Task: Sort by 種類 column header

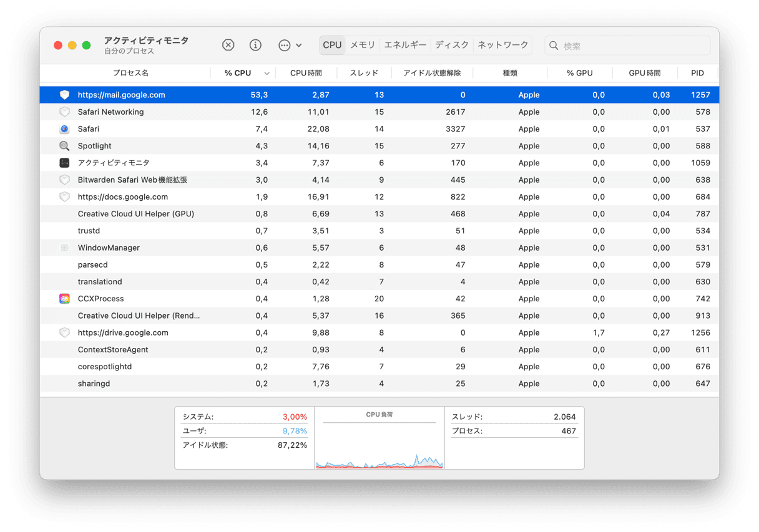Action: (x=510, y=73)
